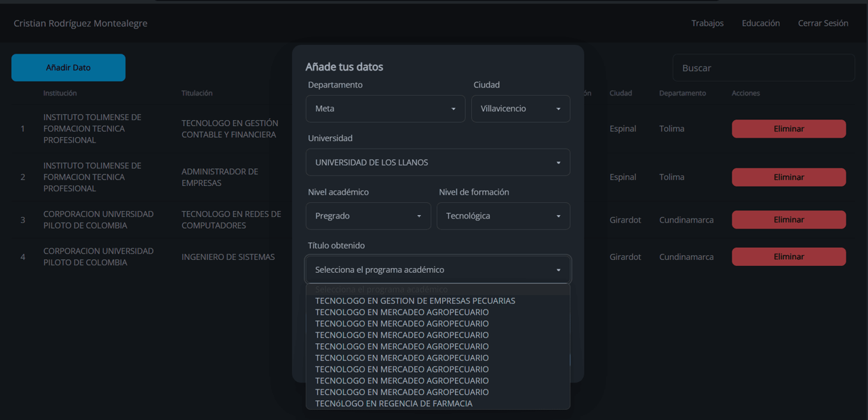Click the Acciones column header
868x420 pixels.
pyautogui.click(x=746, y=93)
